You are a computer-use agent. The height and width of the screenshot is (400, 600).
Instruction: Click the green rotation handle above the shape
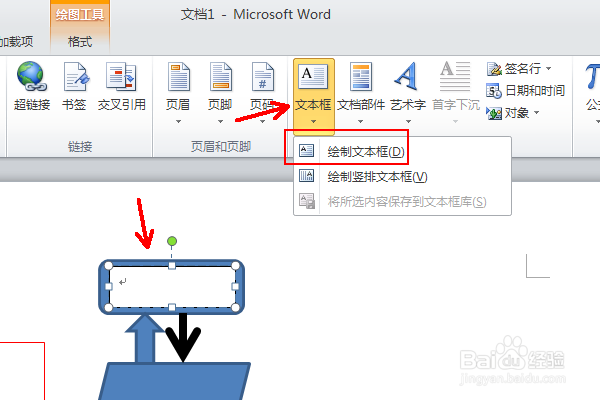(x=172, y=241)
